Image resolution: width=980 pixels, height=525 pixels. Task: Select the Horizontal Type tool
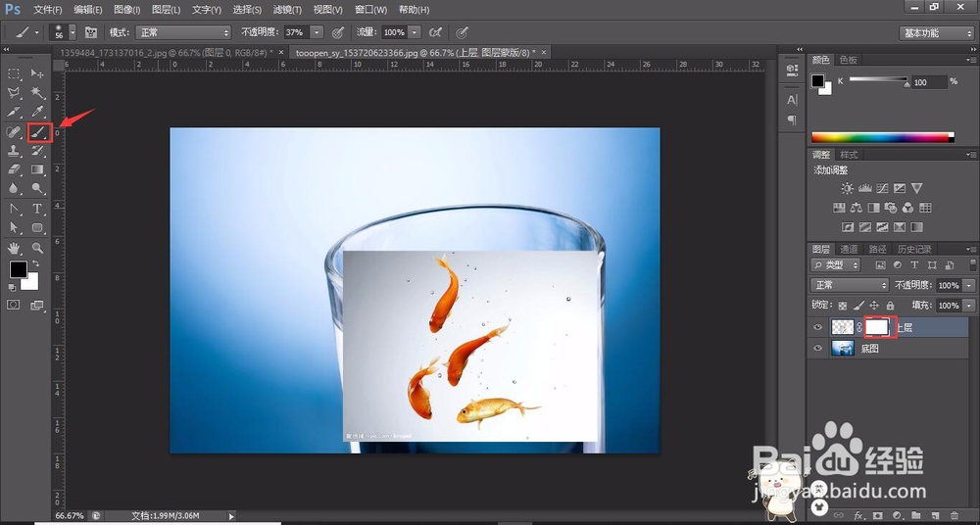pos(37,209)
